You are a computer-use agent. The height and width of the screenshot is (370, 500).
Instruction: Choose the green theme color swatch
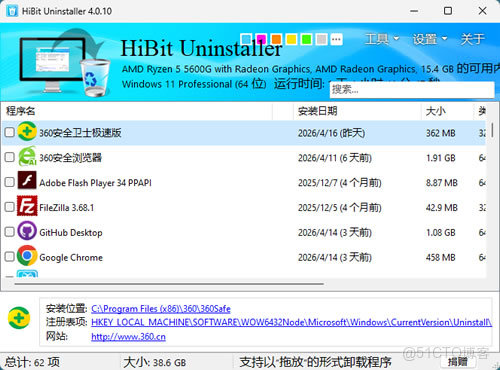(306, 39)
